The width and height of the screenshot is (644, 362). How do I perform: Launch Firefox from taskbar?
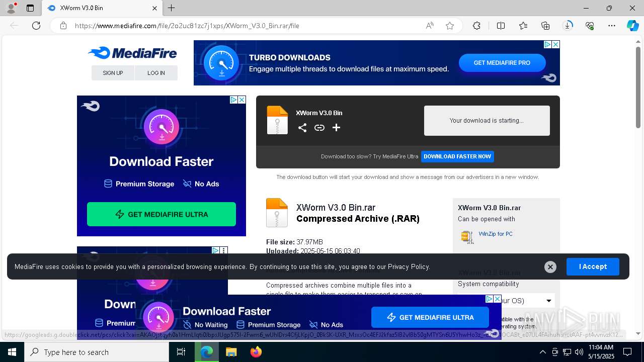coord(256,352)
